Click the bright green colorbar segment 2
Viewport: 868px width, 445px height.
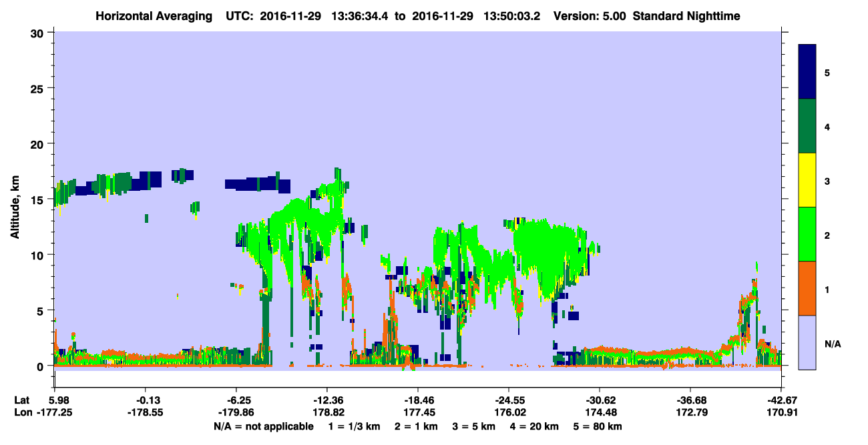(x=807, y=234)
